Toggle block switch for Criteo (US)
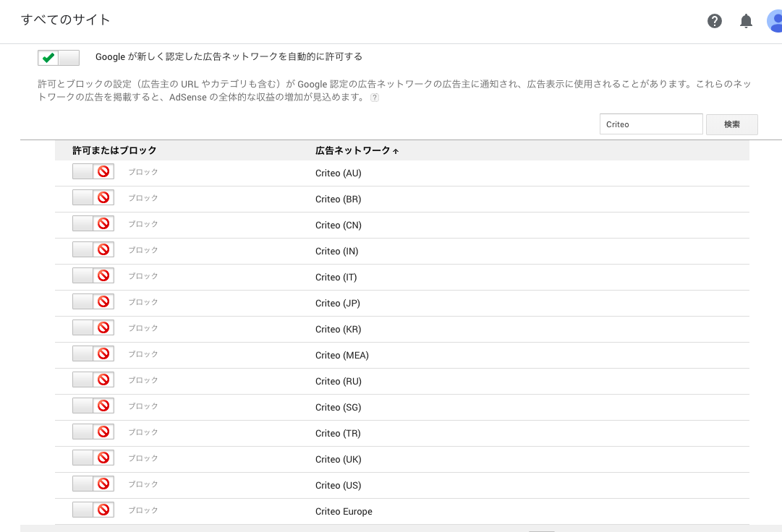Image resolution: width=782 pixels, height=532 pixels. point(93,484)
